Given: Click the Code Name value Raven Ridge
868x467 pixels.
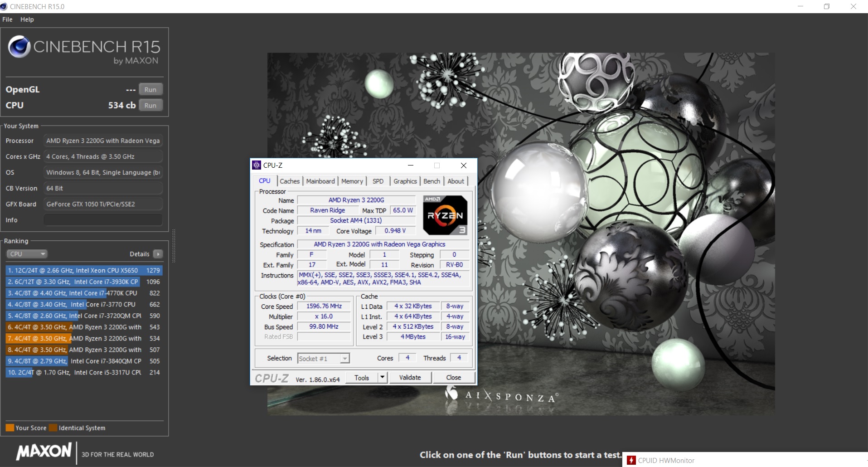Looking at the screenshot, I should 328,210.
